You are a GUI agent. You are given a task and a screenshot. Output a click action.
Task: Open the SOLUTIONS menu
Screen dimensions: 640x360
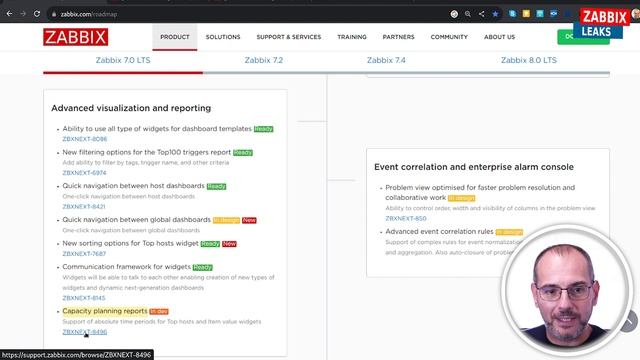tap(223, 37)
